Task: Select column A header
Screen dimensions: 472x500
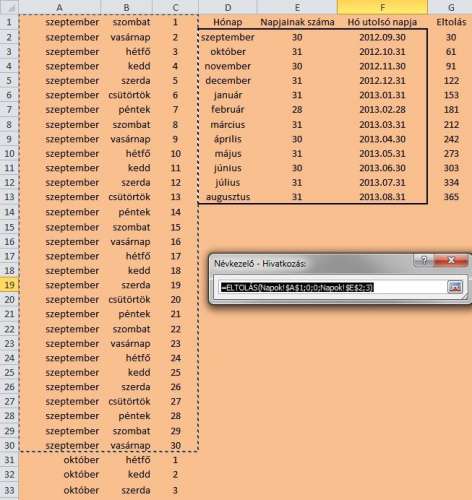Action: pyautogui.click(x=59, y=7)
